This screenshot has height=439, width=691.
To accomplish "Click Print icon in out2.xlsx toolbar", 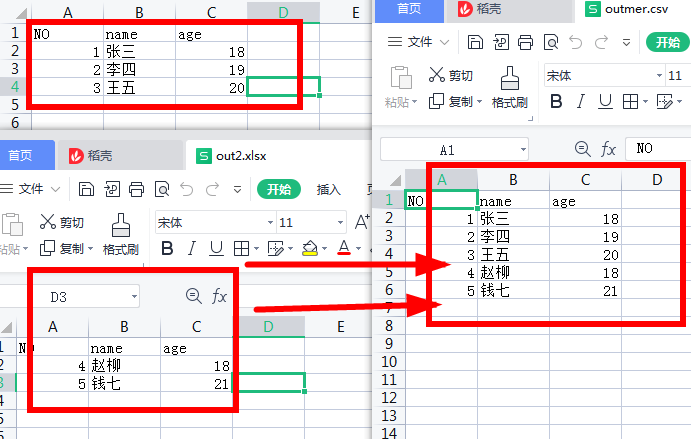I will [x=136, y=189].
